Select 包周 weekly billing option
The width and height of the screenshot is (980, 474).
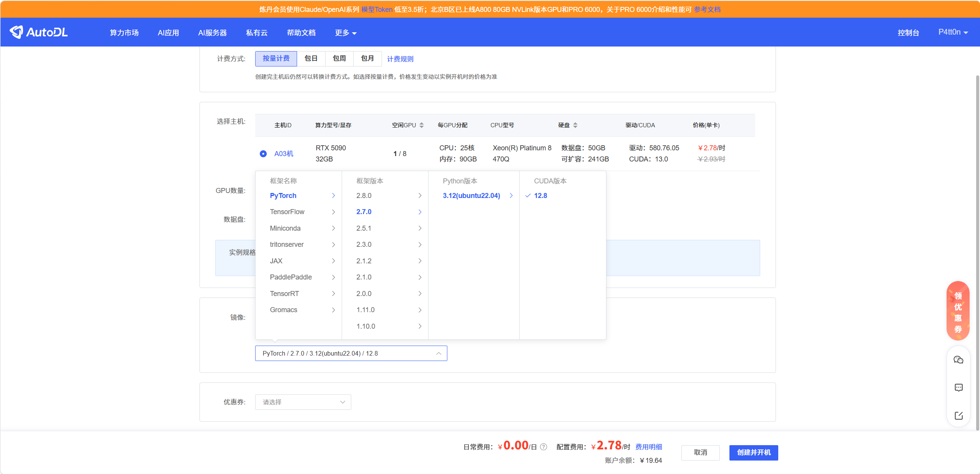click(339, 58)
